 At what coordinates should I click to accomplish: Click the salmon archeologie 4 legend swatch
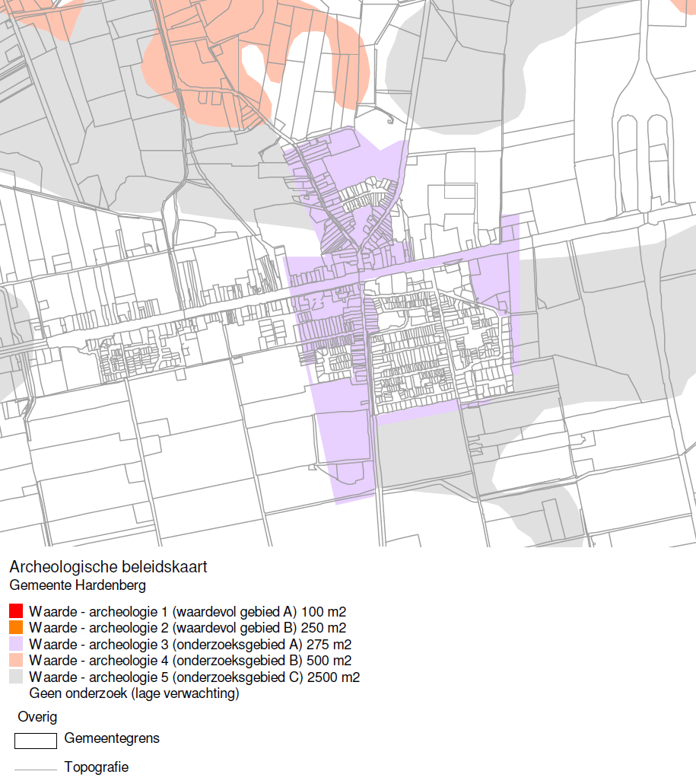click(16, 660)
